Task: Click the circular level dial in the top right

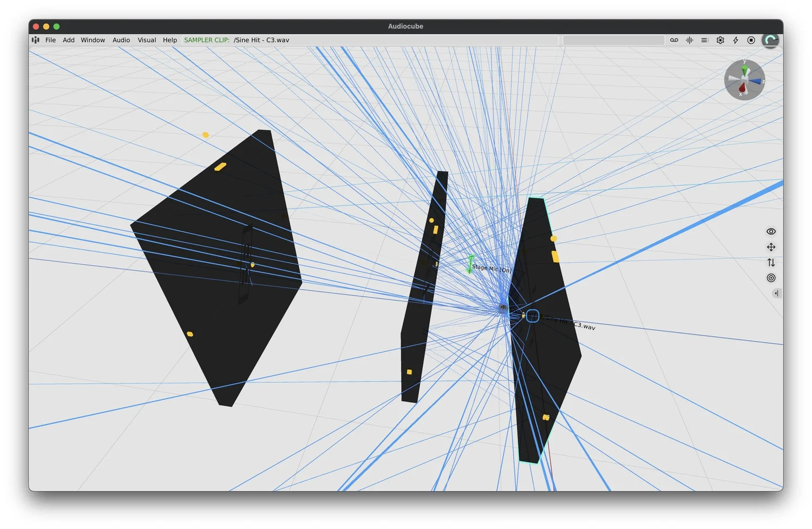Action: point(770,40)
